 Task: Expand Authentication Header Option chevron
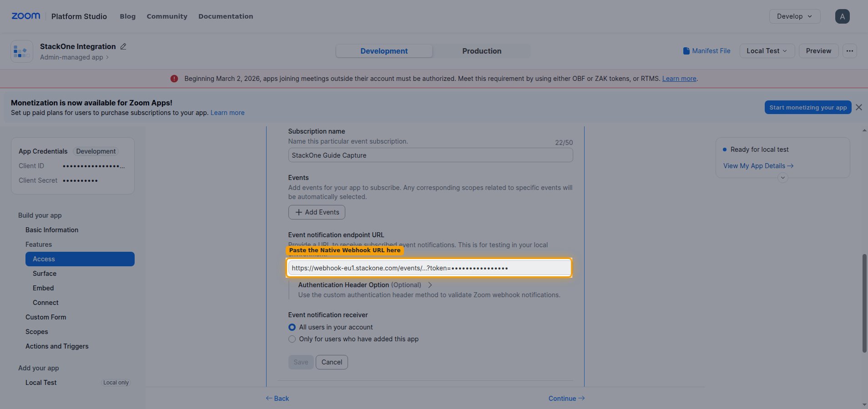430,285
